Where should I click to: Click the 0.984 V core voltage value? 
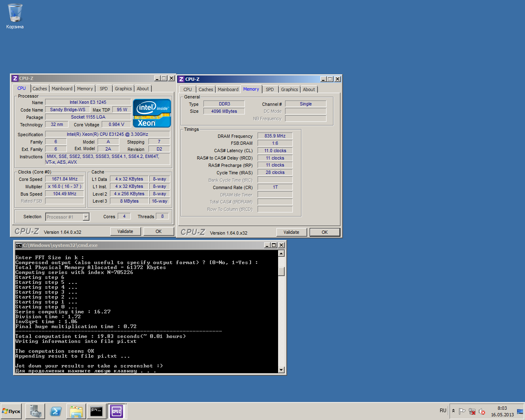click(116, 124)
